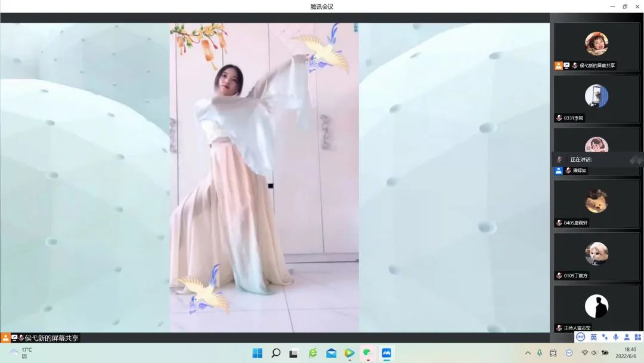Click the shared dance video in center

(x=264, y=177)
